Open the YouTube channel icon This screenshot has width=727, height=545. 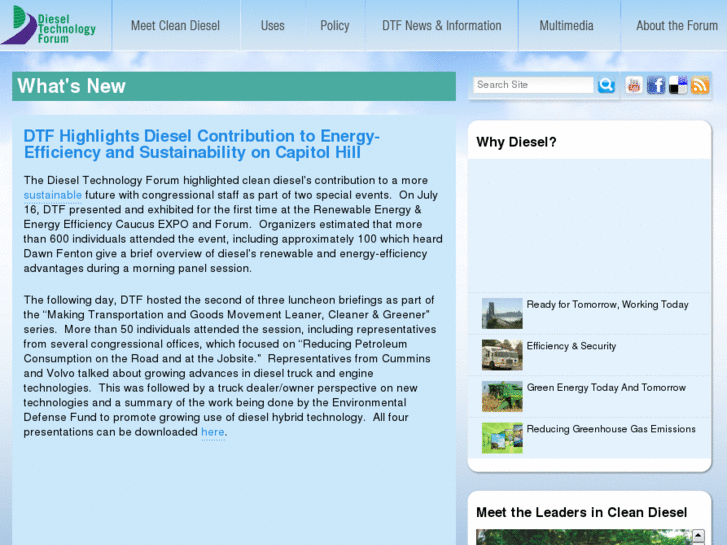tap(634, 85)
